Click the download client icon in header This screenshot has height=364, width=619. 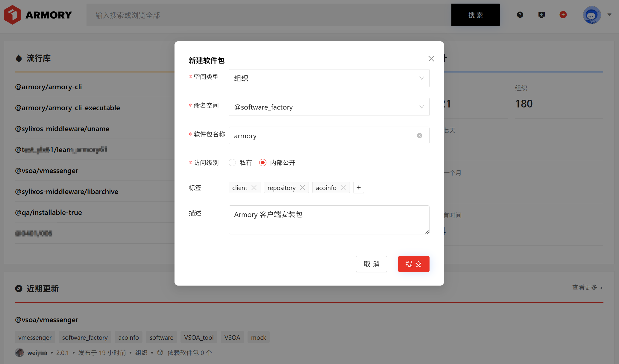click(x=541, y=15)
